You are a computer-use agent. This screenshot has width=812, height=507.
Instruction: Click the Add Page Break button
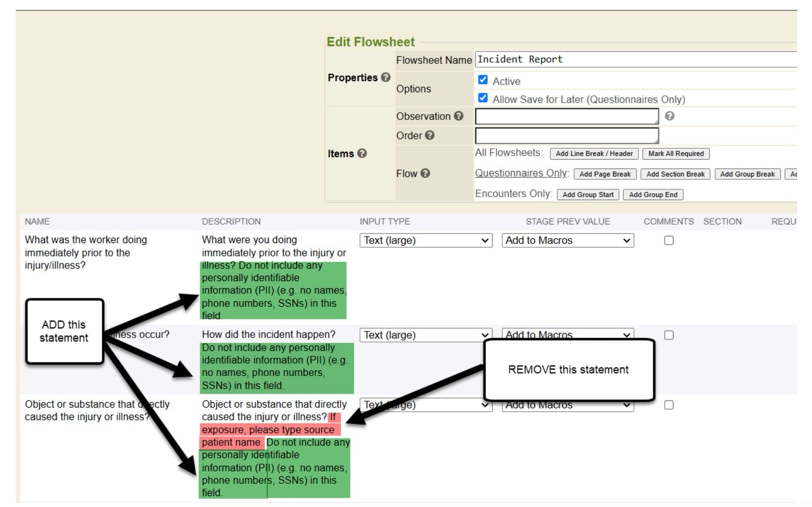point(605,174)
